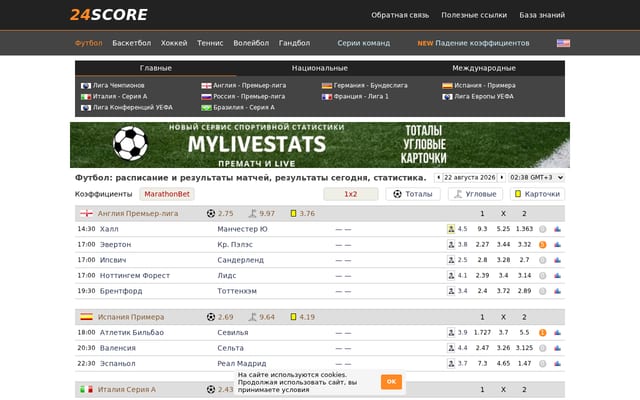Select Теннис in the sport menu
The height and width of the screenshot is (400, 640).
pos(210,43)
